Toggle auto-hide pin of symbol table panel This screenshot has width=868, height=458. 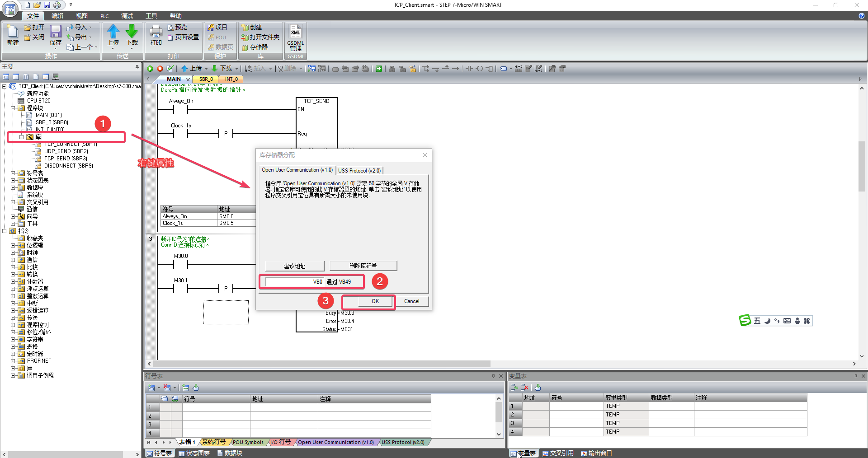(x=493, y=376)
